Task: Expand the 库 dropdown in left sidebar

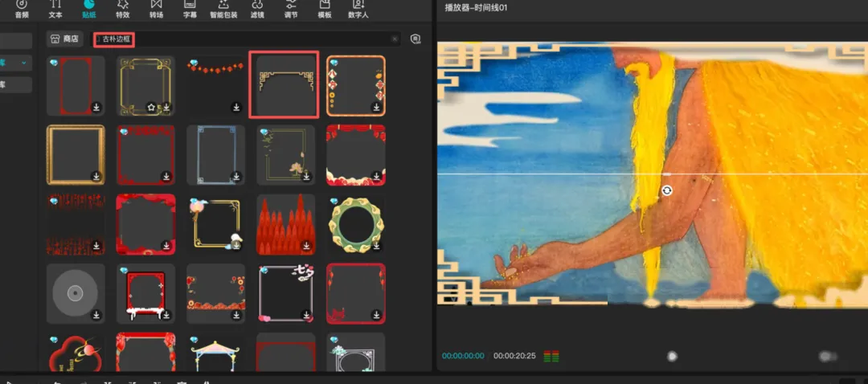Action: [x=23, y=63]
